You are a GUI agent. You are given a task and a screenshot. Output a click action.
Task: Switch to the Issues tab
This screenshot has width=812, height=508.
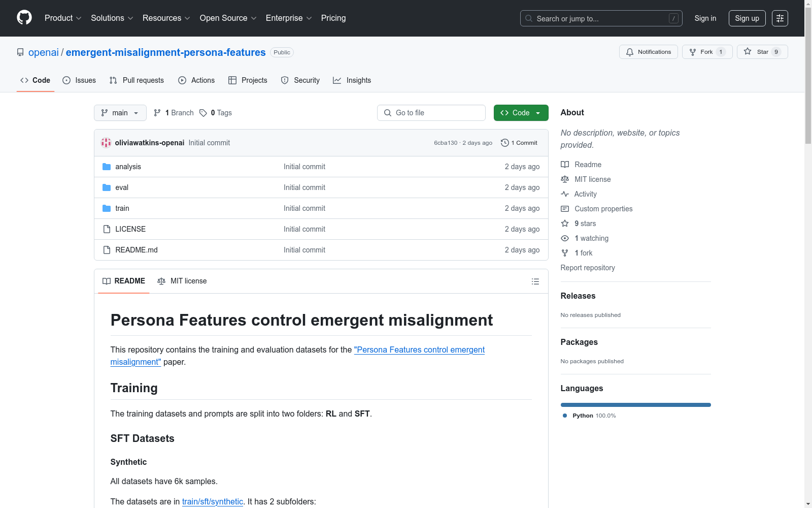[79, 80]
